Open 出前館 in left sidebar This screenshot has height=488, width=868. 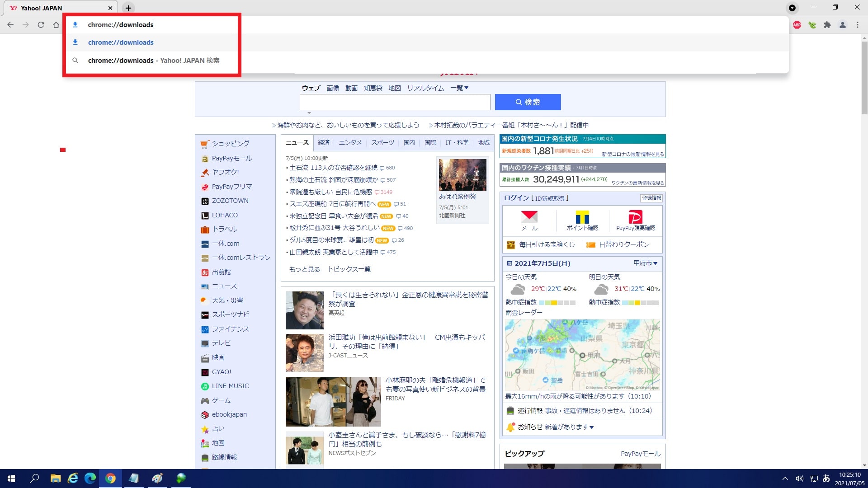(221, 272)
